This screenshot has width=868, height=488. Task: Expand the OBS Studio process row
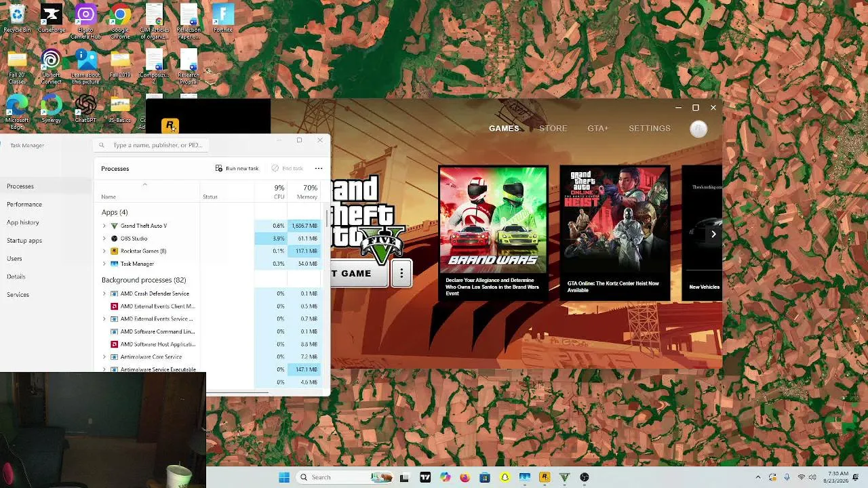[104, 239]
